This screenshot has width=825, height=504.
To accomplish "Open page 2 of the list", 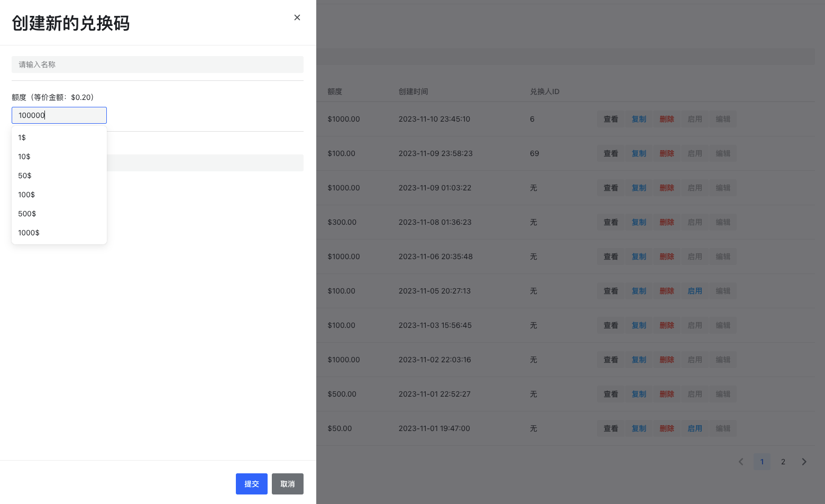I will click(x=783, y=462).
